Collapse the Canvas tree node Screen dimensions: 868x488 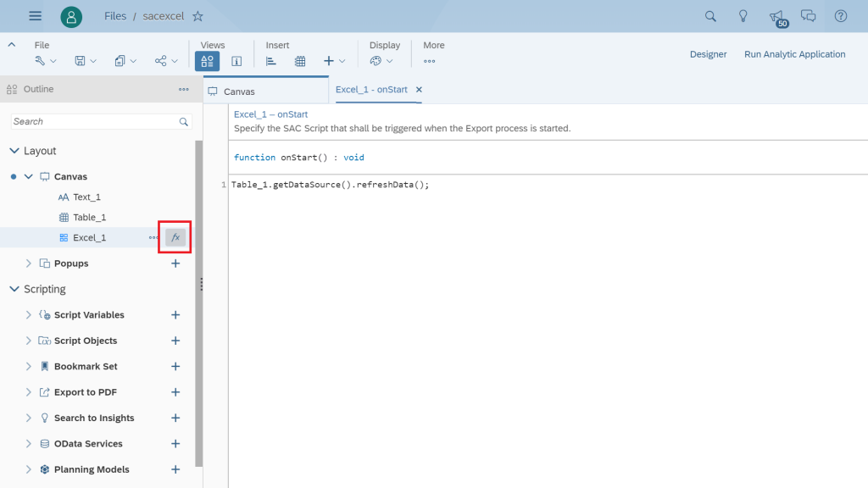[x=29, y=176]
